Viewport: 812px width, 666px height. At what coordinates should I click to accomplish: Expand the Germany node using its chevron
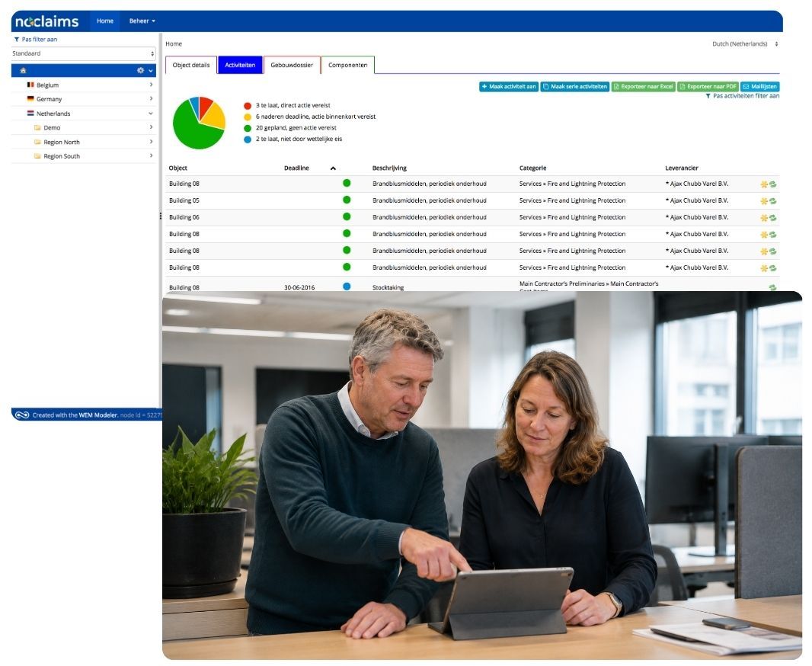(151, 98)
